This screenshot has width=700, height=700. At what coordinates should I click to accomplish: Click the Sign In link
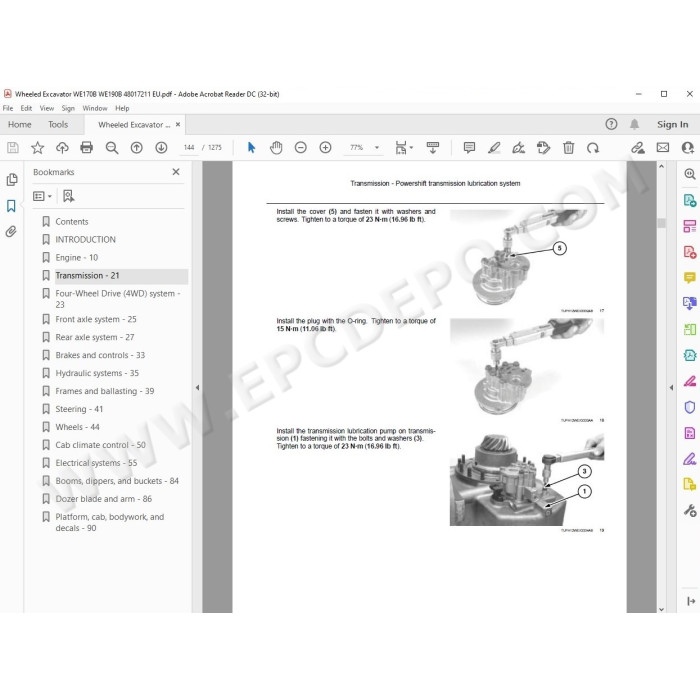[672, 125]
